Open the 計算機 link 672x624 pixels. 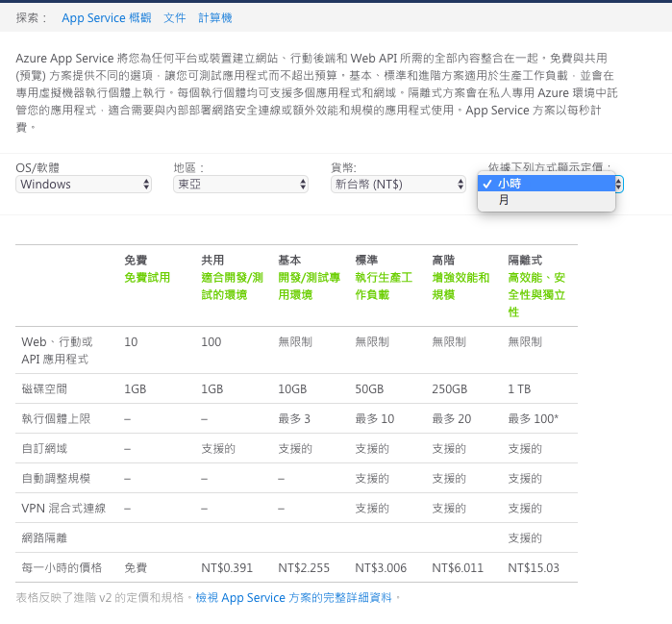tap(214, 18)
